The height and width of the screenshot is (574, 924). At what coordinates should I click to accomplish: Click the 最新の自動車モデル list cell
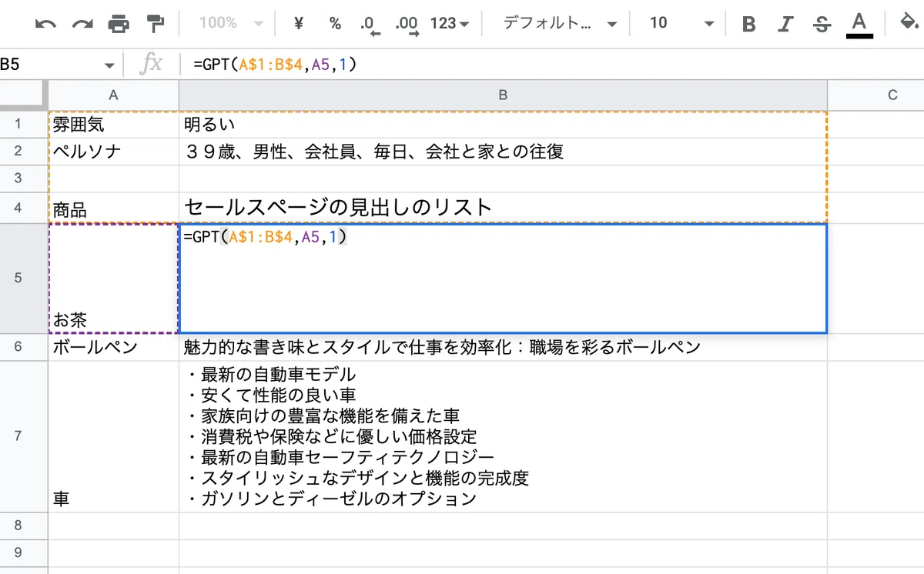(x=503, y=436)
